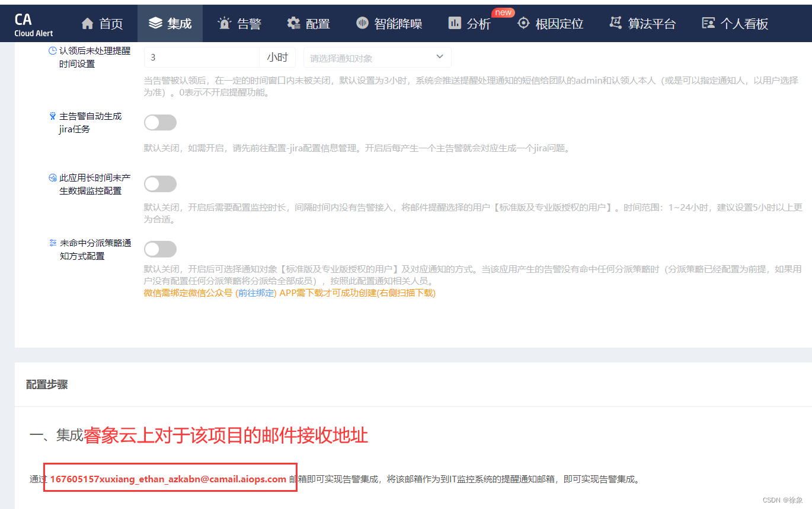Click the layers icon beside 集成
Image resolution: width=812 pixels, height=509 pixels.
155,23
